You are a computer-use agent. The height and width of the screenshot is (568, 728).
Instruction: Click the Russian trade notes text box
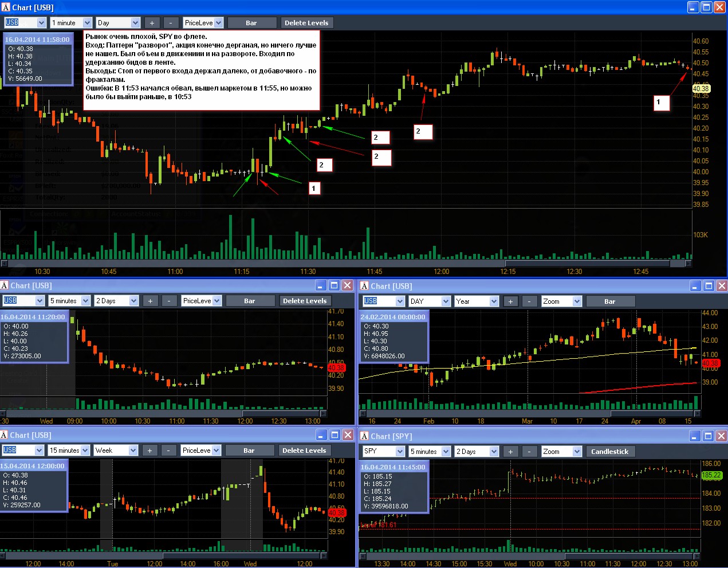point(202,70)
